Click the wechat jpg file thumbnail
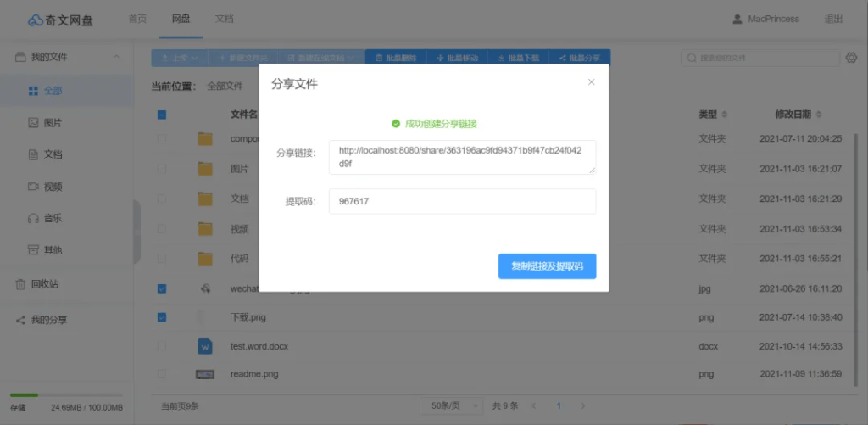 click(x=205, y=288)
